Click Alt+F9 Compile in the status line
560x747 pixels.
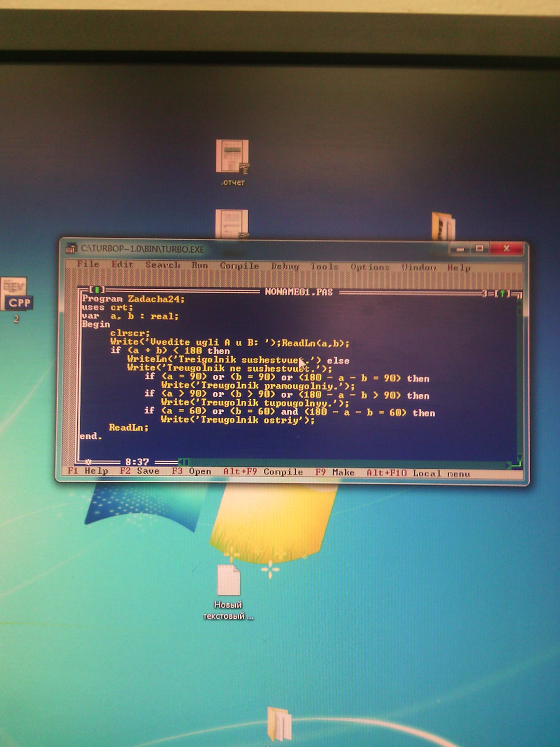(x=263, y=472)
